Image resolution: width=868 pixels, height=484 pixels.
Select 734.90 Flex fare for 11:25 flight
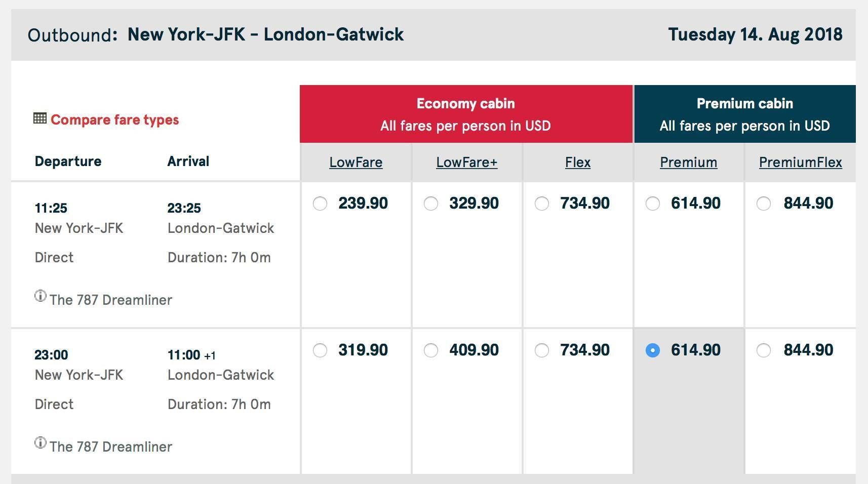pos(542,204)
